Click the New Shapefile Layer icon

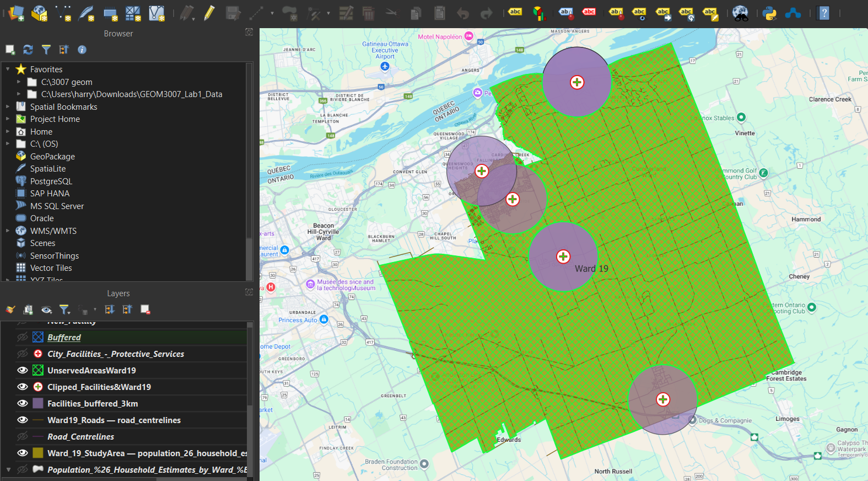pyautogui.click(x=63, y=13)
